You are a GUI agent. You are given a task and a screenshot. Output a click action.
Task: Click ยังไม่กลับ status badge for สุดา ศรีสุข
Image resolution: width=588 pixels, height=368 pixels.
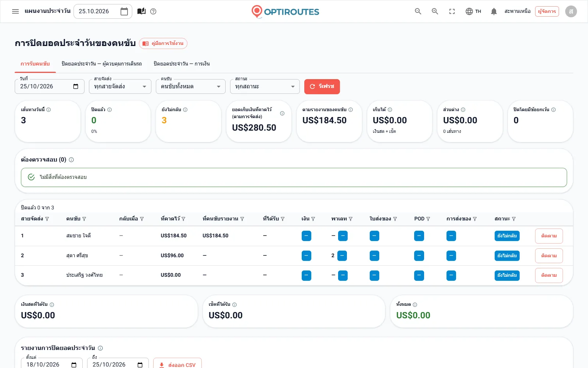(507, 256)
